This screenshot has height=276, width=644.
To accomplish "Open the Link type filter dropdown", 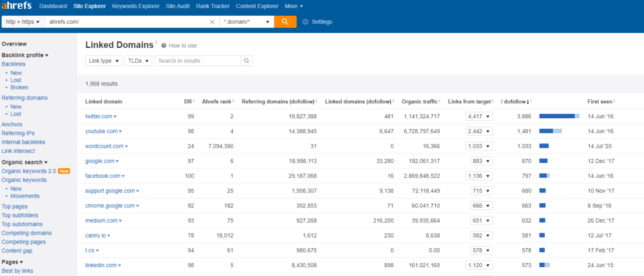I will [x=104, y=61].
